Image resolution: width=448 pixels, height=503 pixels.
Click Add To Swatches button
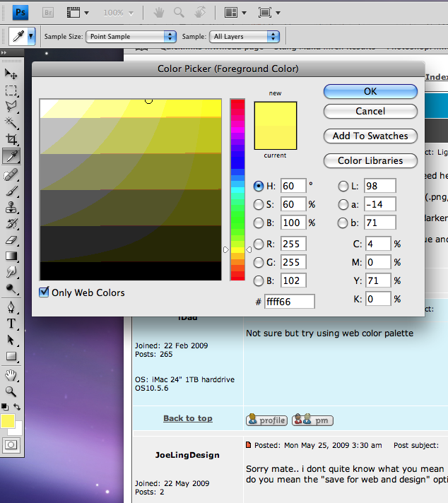point(370,136)
